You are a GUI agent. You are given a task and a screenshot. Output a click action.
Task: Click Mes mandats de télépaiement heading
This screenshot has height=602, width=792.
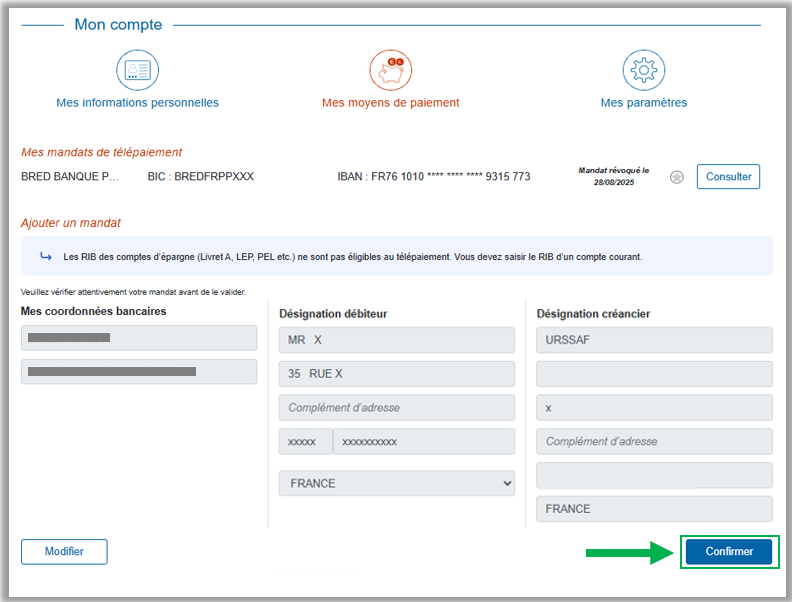102,152
